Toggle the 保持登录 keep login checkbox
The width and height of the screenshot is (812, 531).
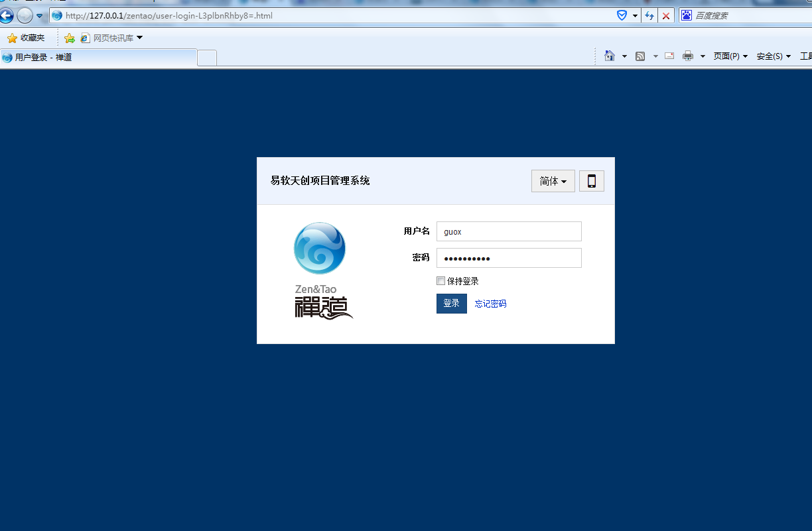pyautogui.click(x=441, y=280)
